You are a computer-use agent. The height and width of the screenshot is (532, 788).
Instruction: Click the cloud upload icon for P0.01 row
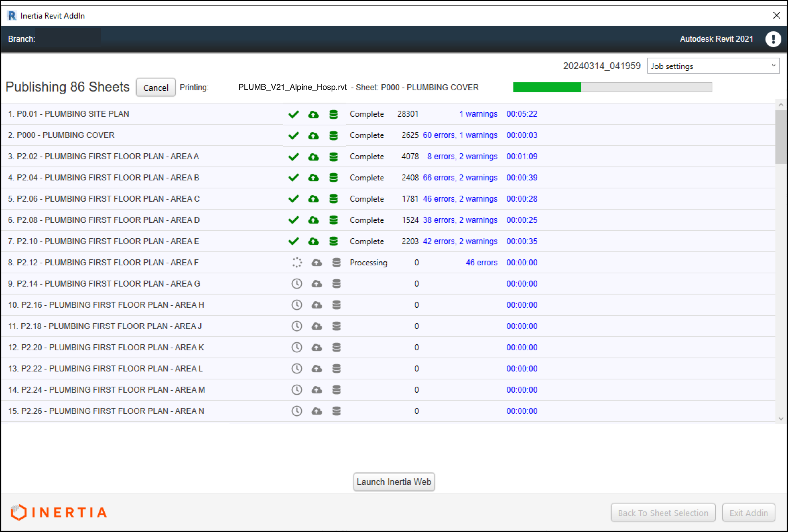tap(313, 114)
